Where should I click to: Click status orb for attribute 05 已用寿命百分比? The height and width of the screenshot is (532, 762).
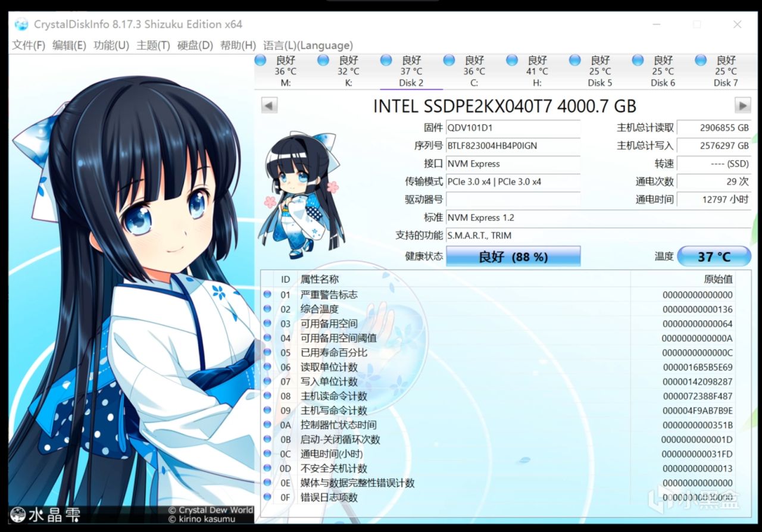[x=267, y=352]
